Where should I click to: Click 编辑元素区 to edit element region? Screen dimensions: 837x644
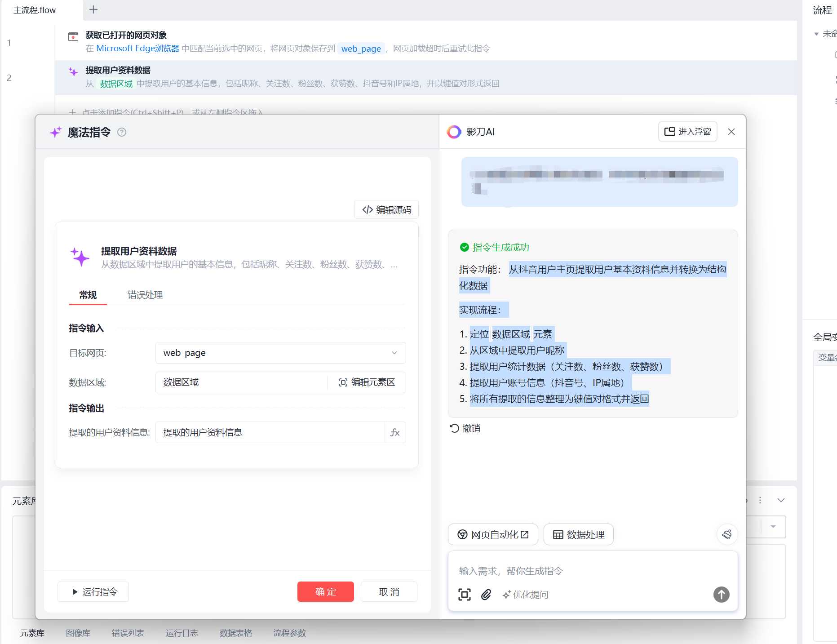[x=367, y=382]
